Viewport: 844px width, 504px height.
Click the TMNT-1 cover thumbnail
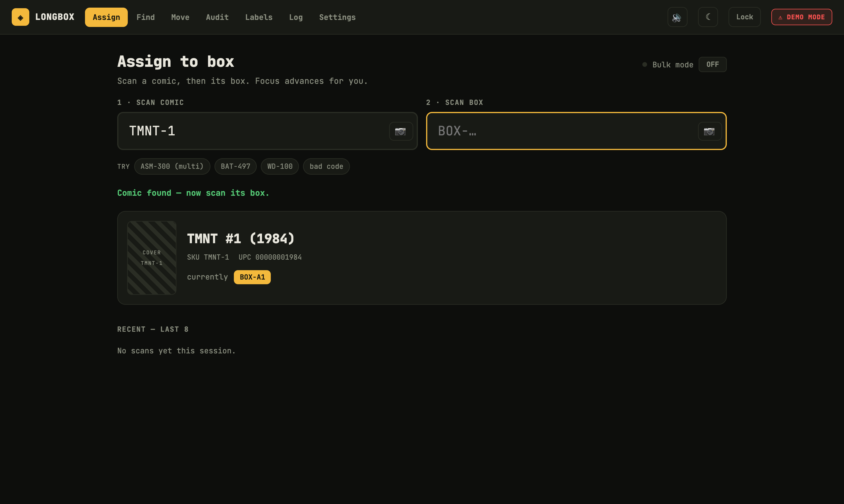tap(152, 258)
